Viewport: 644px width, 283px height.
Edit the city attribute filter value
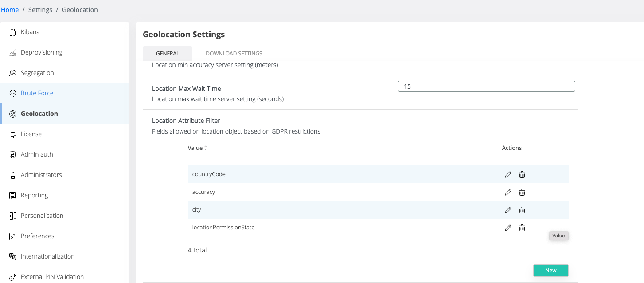(508, 210)
